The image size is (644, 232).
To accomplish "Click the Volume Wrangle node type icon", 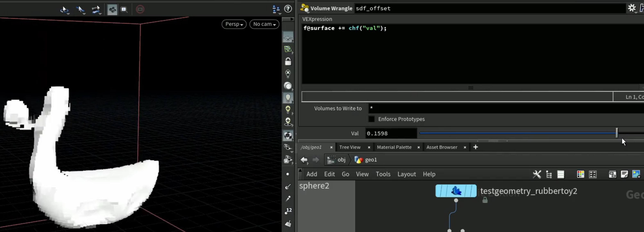I will pyautogui.click(x=305, y=8).
